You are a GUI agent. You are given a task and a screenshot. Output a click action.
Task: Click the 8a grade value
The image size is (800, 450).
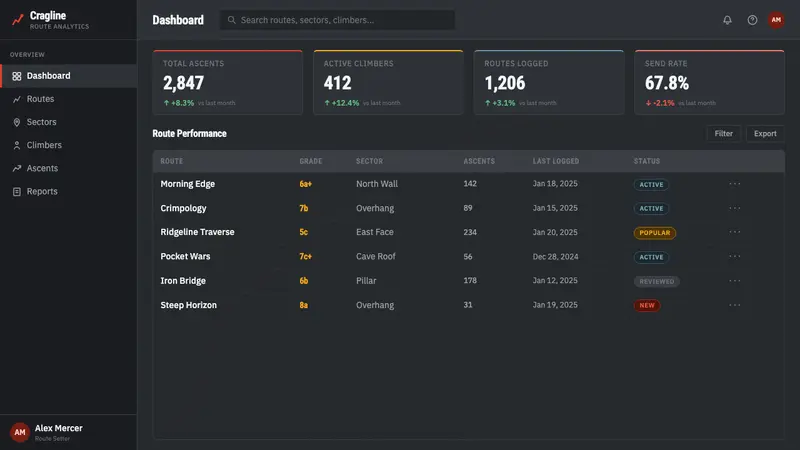304,305
